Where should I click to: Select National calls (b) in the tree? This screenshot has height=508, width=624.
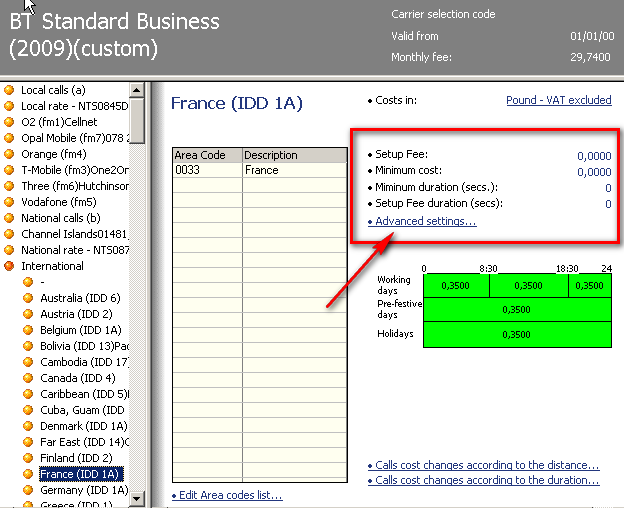60,218
